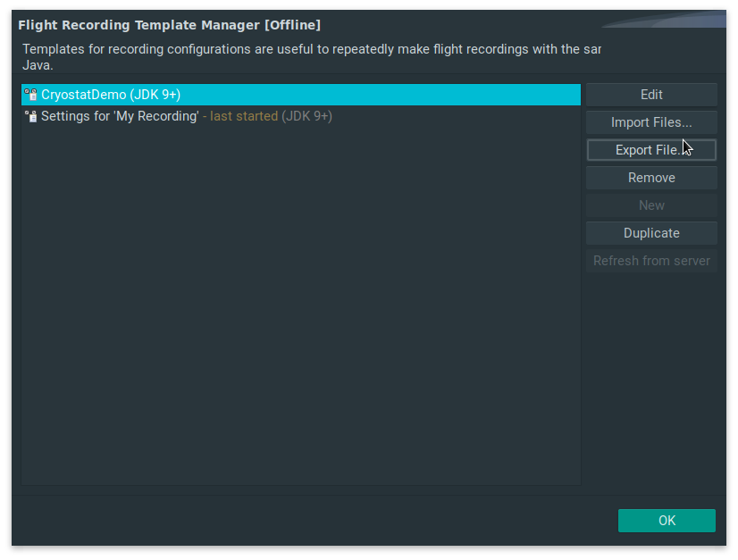Image resolution: width=738 pixels, height=560 pixels.
Task: Click Refresh from server button
Action: point(651,261)
